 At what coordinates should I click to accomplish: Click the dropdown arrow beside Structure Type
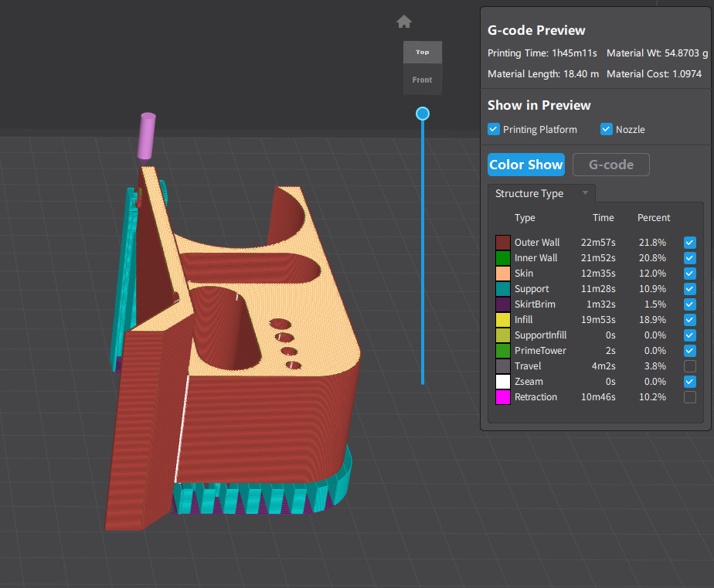coord(585,193)
